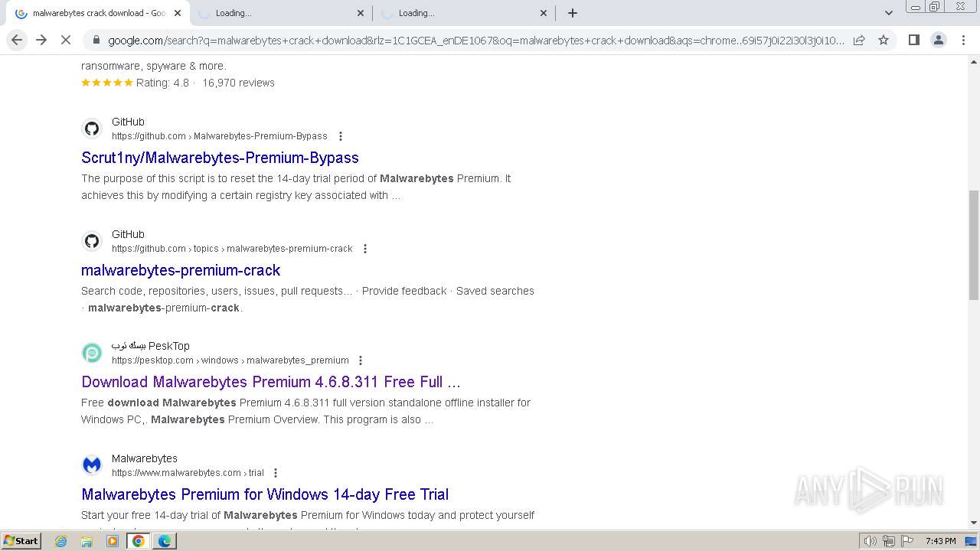Open malwarebytes-premium-crack GitHub topic link
Screen dimensions: 980x551
181,270
